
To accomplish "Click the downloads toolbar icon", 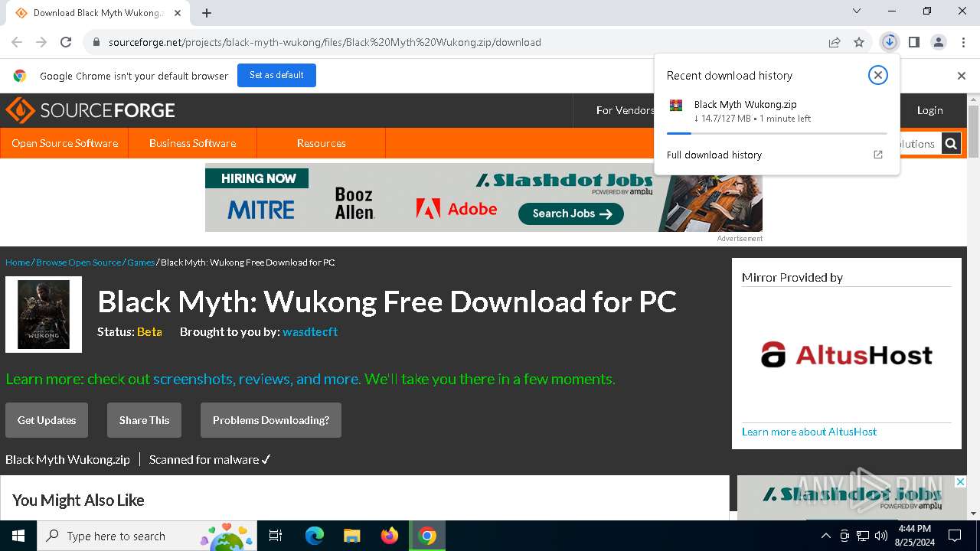I will pos(889,42).
